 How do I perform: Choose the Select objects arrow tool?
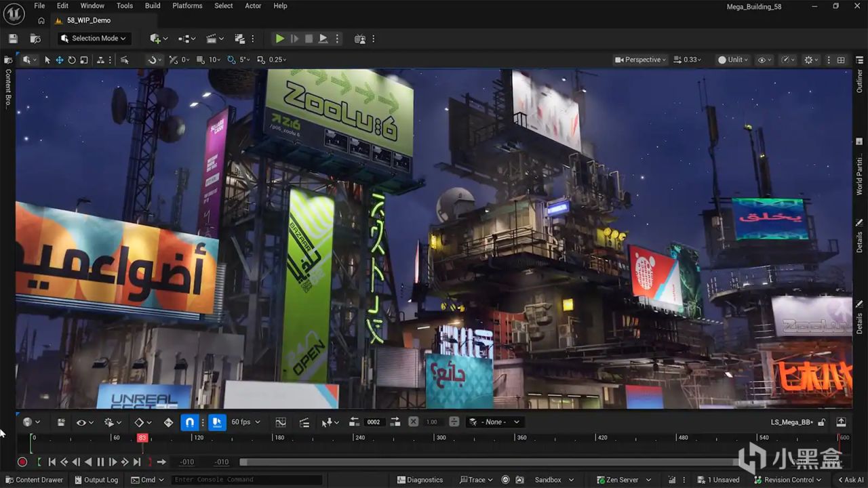tap(47, 60)
